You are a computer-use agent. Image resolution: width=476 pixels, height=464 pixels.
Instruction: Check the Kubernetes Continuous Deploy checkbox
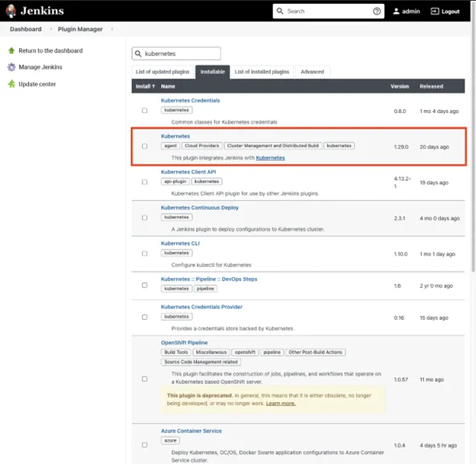click(144, 217)
